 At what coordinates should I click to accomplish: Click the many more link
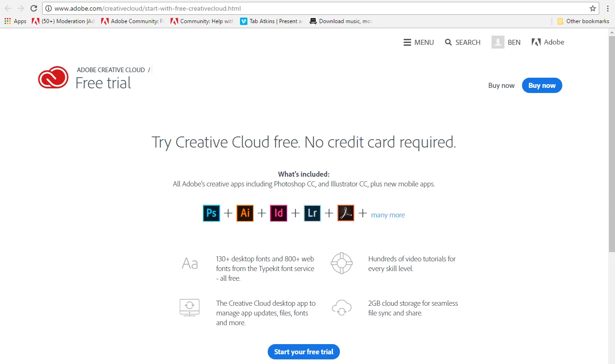(x=388, y=215)
